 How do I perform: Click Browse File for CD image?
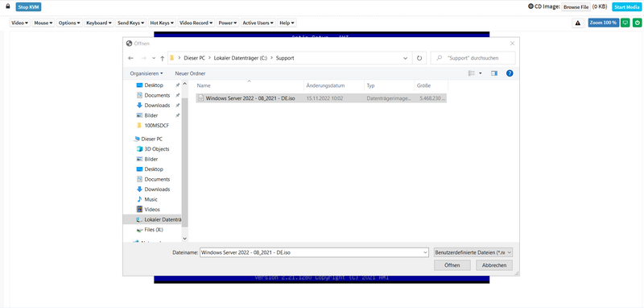tap(576, 7)
